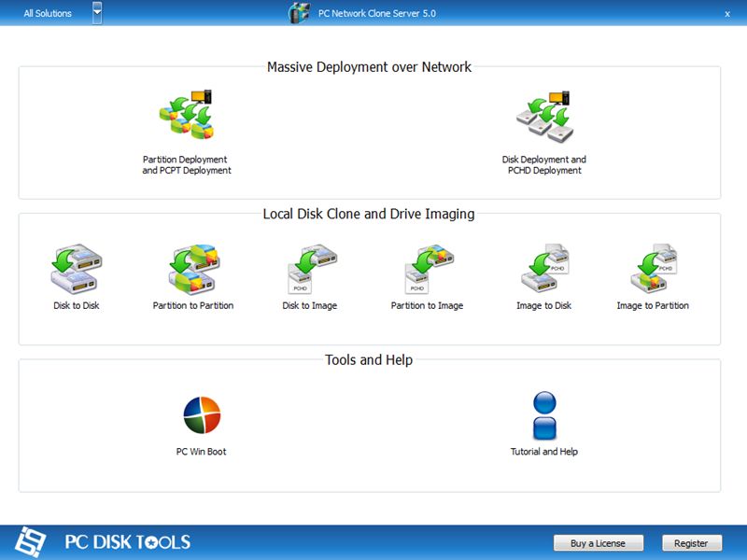
Task: Choose the Disk to Image icon
Action: click(312, 269)
